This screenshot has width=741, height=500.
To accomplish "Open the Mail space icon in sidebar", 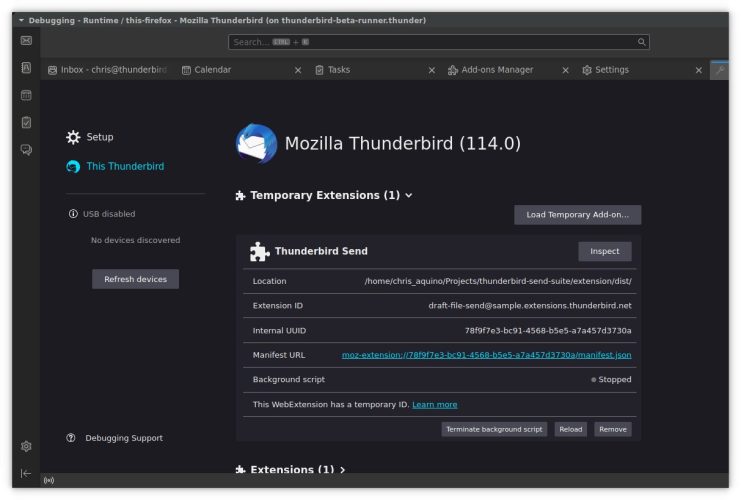I will (x=26, y=41).
